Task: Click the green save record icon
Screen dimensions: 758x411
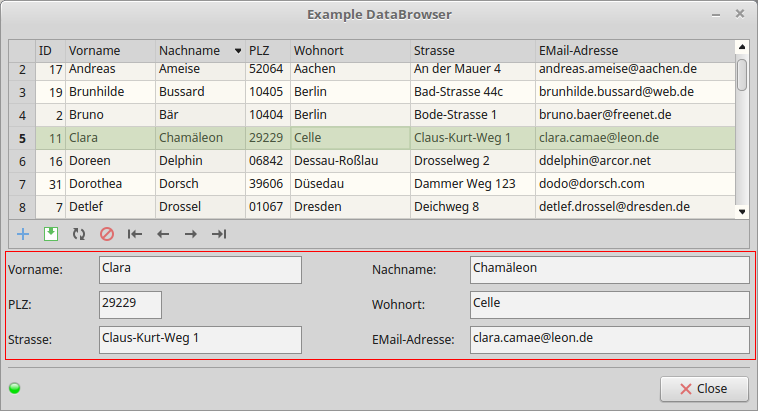Action: point(51,234)
